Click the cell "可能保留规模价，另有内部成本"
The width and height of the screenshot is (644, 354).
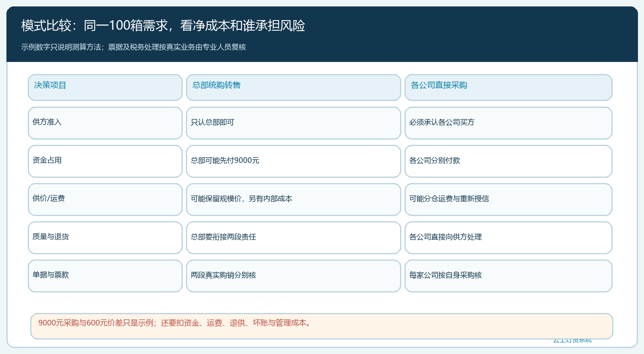click(x=293, y=200)
